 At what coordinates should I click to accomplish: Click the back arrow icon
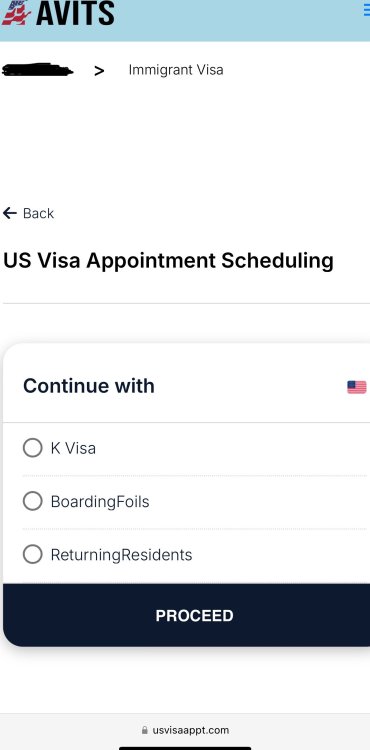coord(10,213)
